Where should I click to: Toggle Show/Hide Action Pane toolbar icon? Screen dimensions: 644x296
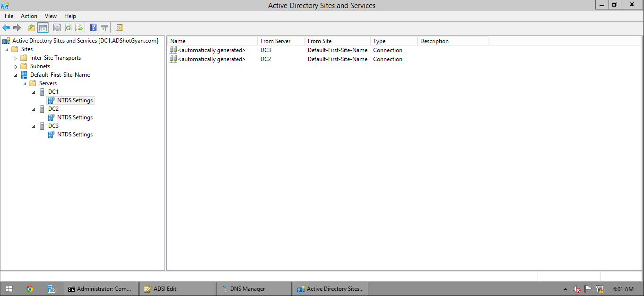coord(104,28)
